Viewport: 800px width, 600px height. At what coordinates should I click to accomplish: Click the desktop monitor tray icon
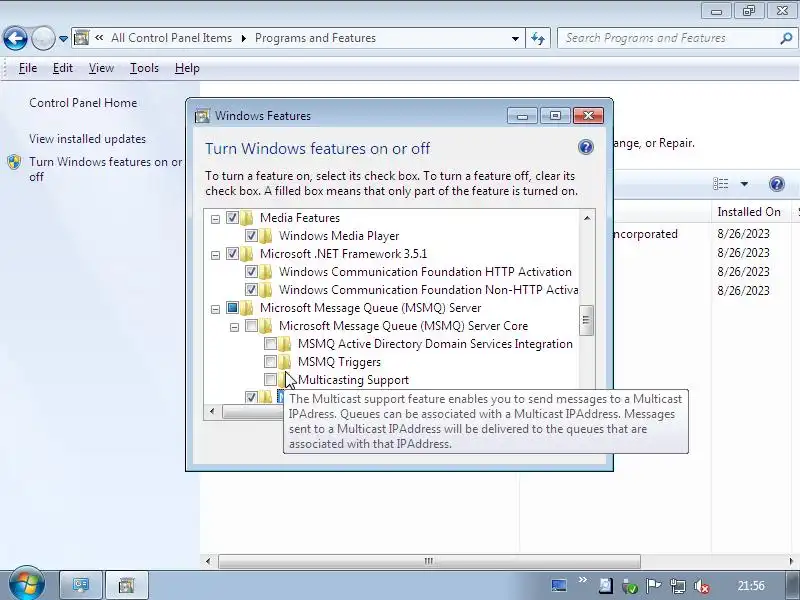559,585
